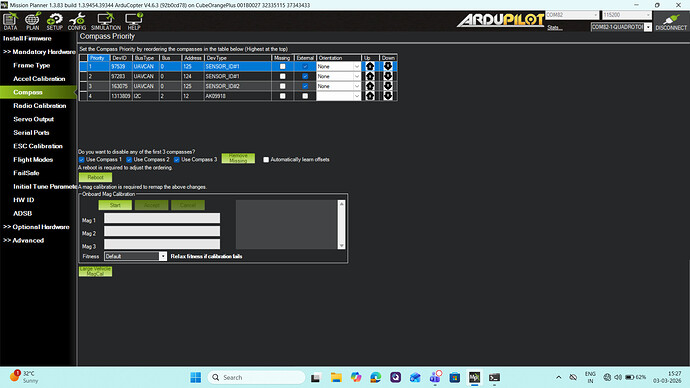Open the Fitness Default dropdown
Screen dimensions: 690x388
pyautogui.click(x=163, y=256)
